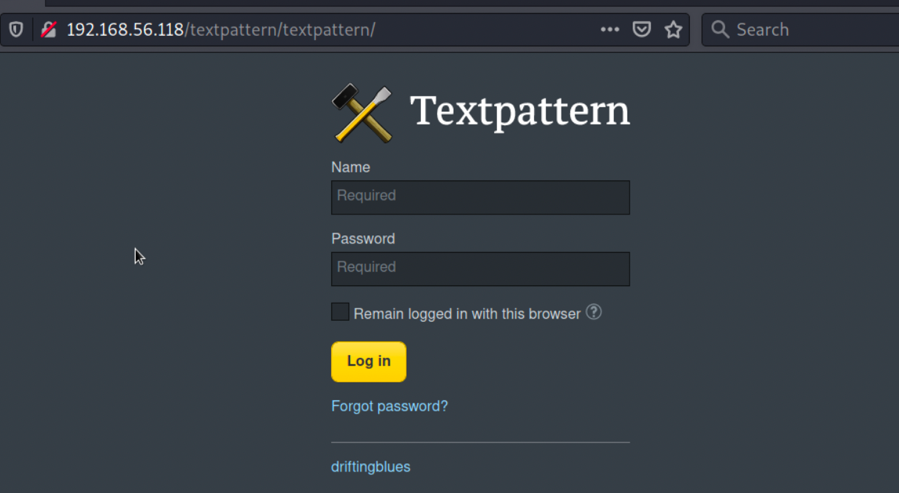Image resolution: width=899 pixels, height=493 pixels.
Task: Click the yellow Log in button
Action: pos(369,362)
